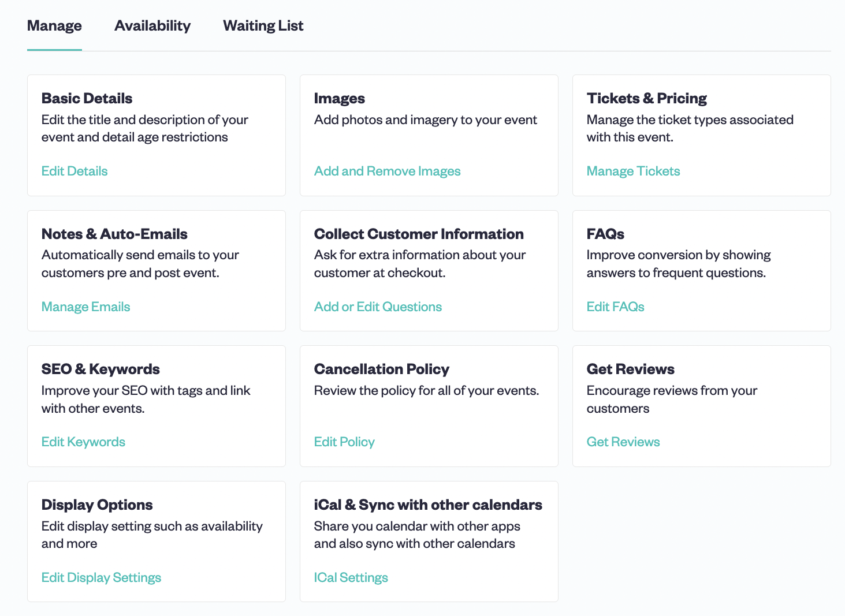Open Edit Display Settings link
The width and height of the screenshot is (845, 616).
(101, 577)
